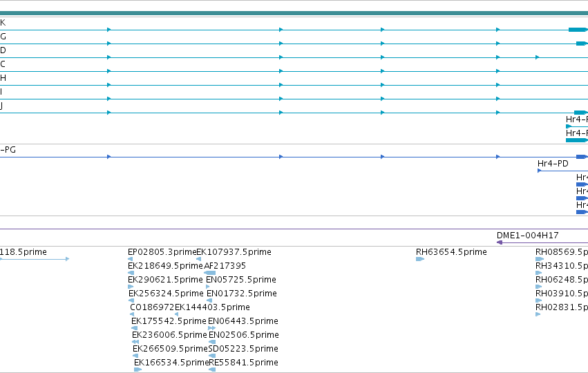The height and width of the screenshot is (373, 588).
Task: Open the EK218649.5prime EST label
Action: [x=165, y=266]
